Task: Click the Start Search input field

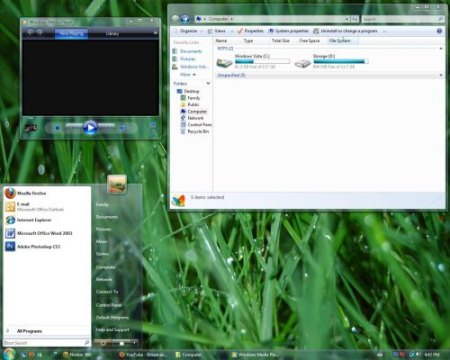Action: click(46, 343)
